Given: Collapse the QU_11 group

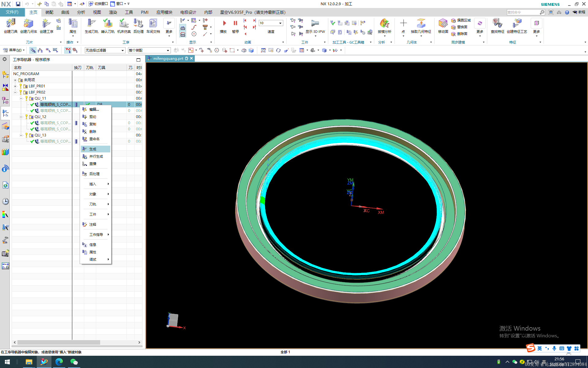Looking at the screenshot, I should point(21,98).
